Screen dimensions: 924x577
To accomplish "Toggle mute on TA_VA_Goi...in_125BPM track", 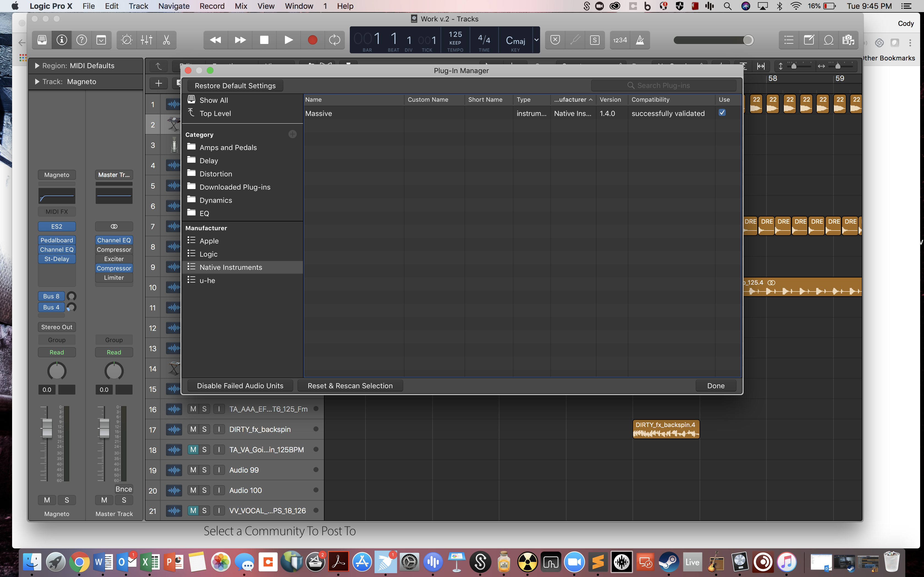I will click(193, 450).
